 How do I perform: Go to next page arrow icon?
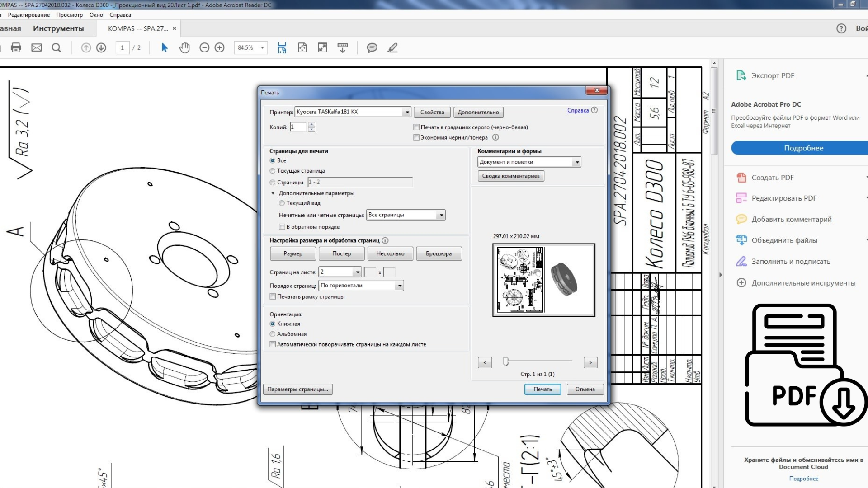101,47
